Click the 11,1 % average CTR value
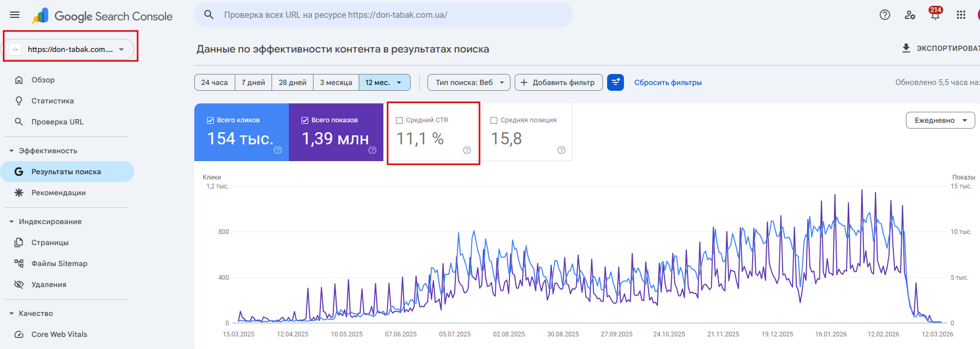 click(420, 139)
